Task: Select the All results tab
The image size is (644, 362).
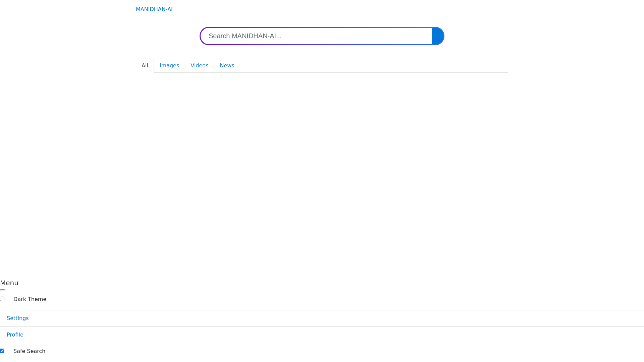Action: tap(145, 66)
